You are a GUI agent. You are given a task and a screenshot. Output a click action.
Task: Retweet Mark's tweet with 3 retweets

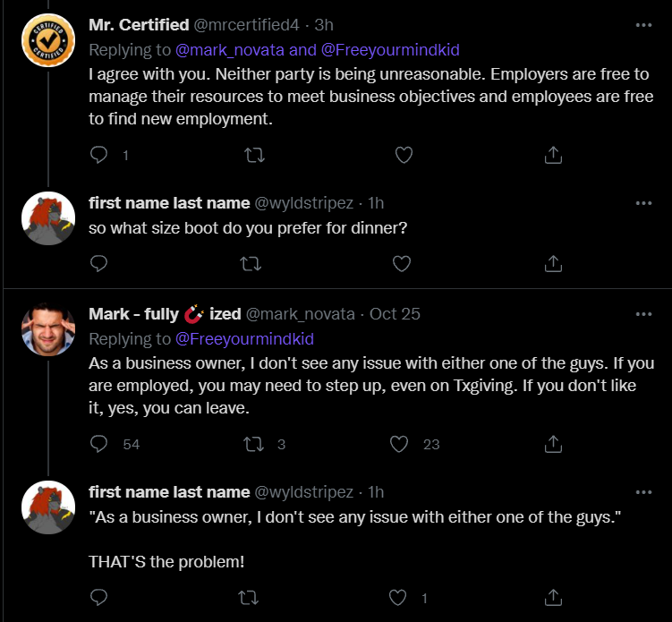[254, 444]
